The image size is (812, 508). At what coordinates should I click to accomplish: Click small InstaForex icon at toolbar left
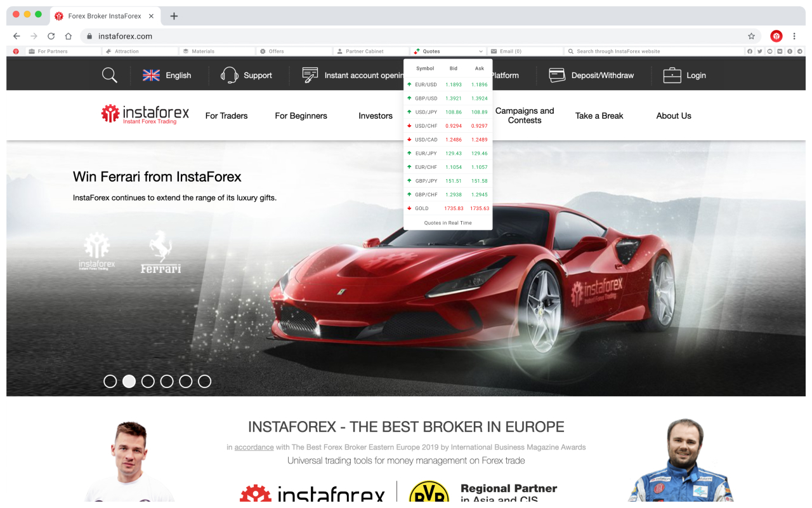click(16, 51)
